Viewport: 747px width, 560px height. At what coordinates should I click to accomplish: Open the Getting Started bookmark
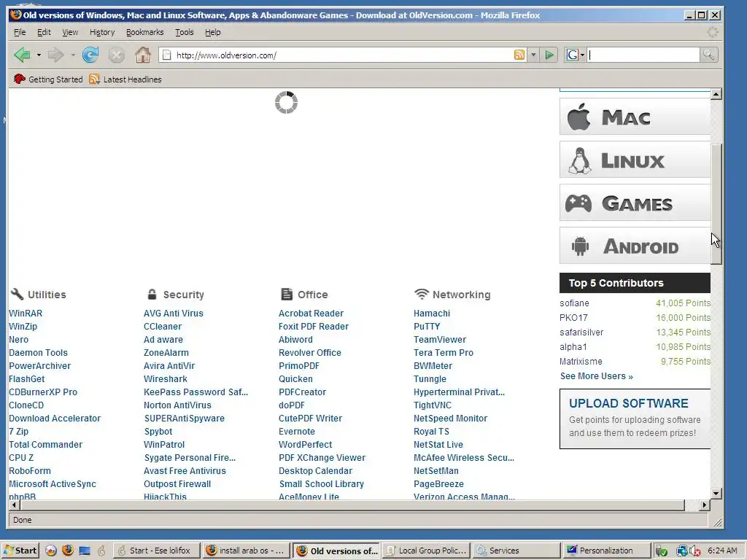coord(48,79)
